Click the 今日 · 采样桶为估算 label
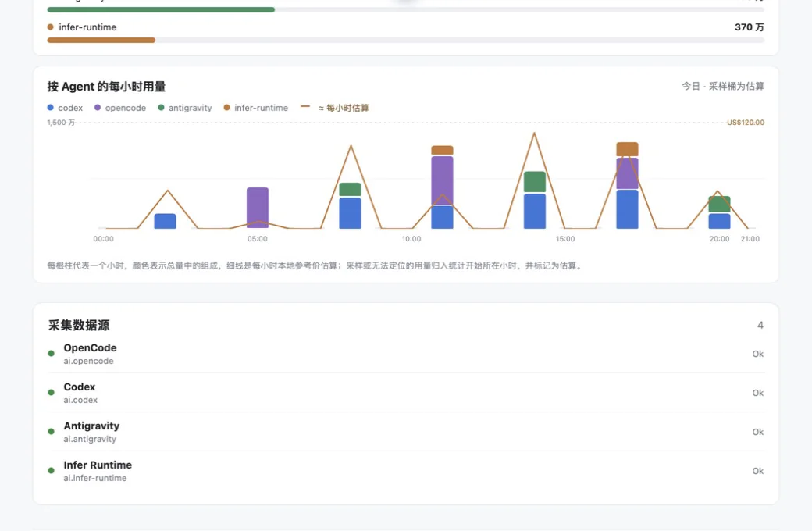 coord(723,86)
